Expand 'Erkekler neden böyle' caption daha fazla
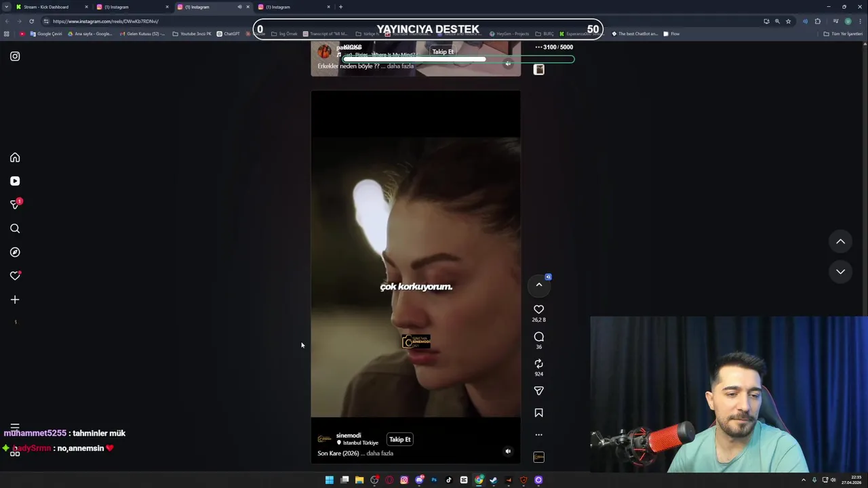Viewport: 868px width, 488px height. coord(400,66)
